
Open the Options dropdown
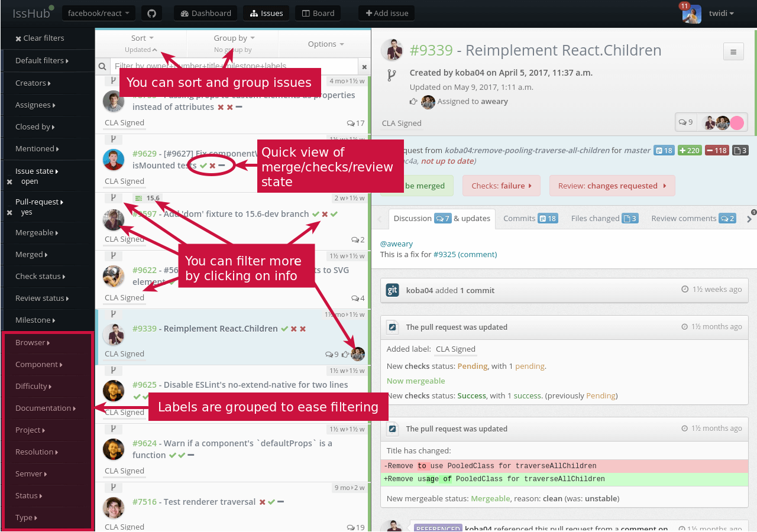[x=326, y=44]
